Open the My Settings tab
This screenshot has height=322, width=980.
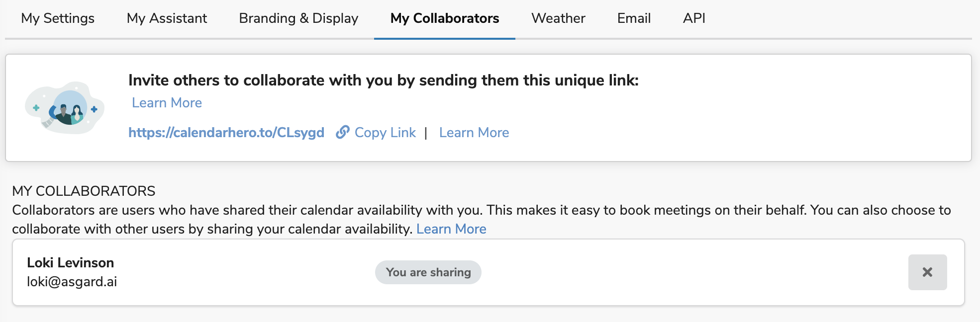[x=58, y=18]
